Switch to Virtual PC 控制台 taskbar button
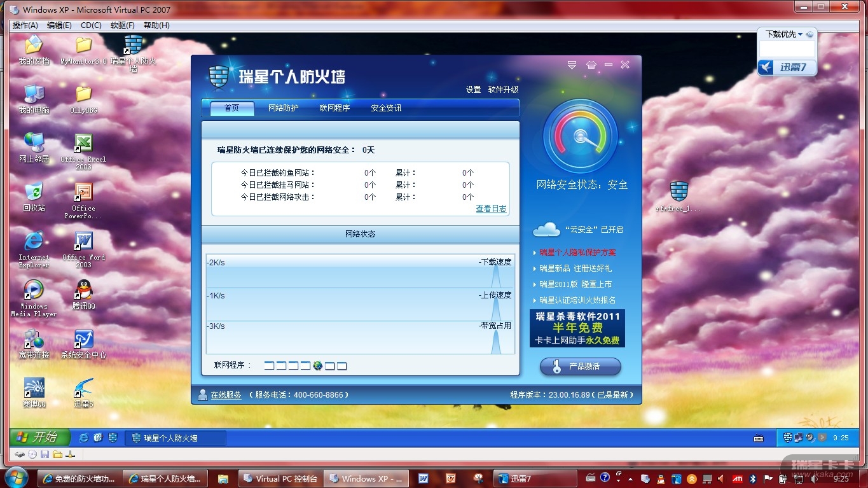Screen dimensions: 868x488 click(x=280, y=479)
